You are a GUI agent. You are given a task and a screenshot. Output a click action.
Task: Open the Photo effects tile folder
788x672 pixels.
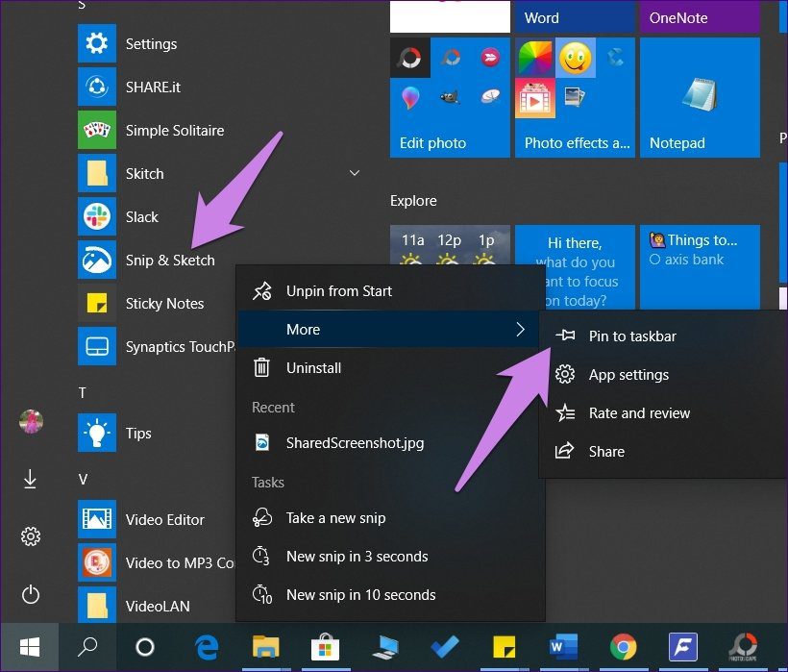point(575,97)
